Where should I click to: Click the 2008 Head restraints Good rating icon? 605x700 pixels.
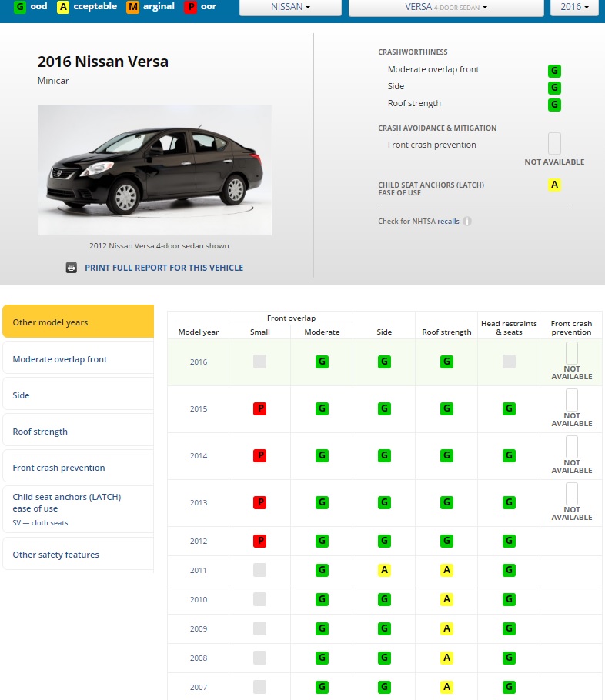coord(509,658)
